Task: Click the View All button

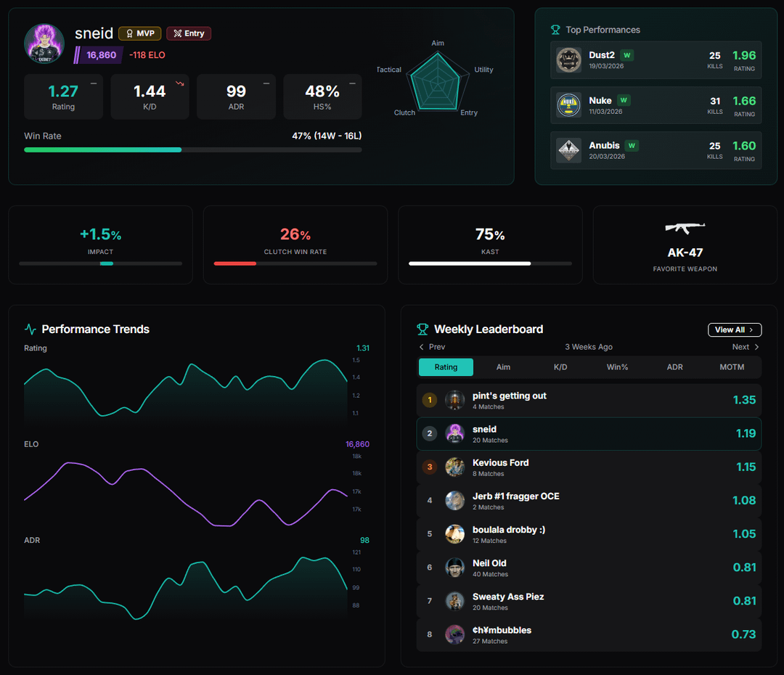Action: [734, 330]
